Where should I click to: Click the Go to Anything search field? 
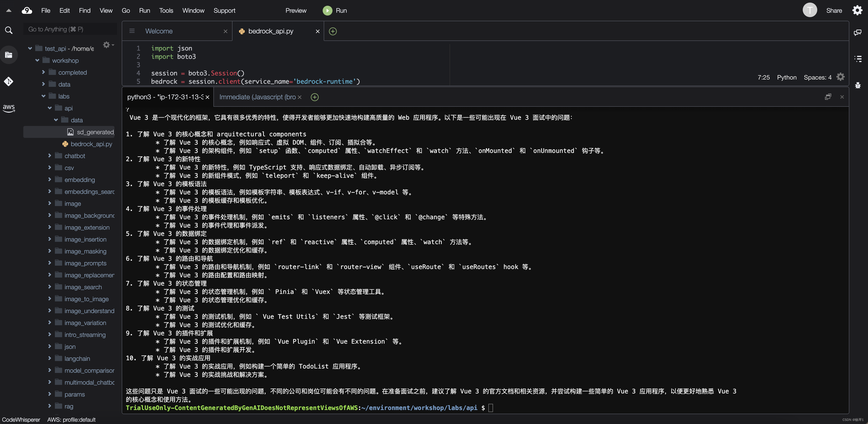(x=70, y=29)
